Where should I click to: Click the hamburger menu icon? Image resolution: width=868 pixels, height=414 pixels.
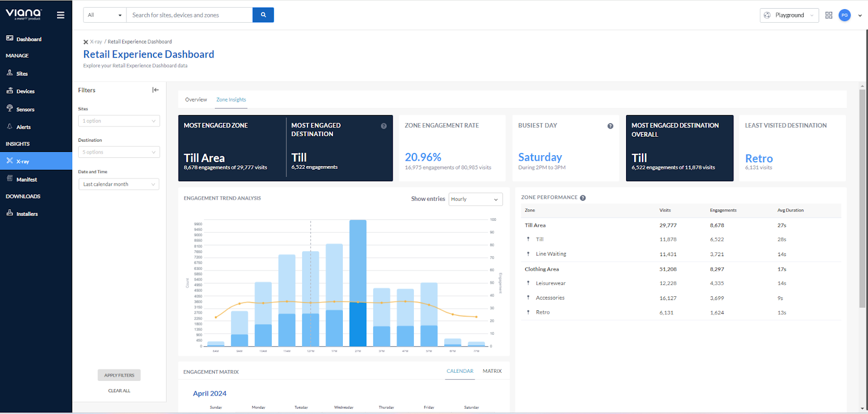(61, 15)
